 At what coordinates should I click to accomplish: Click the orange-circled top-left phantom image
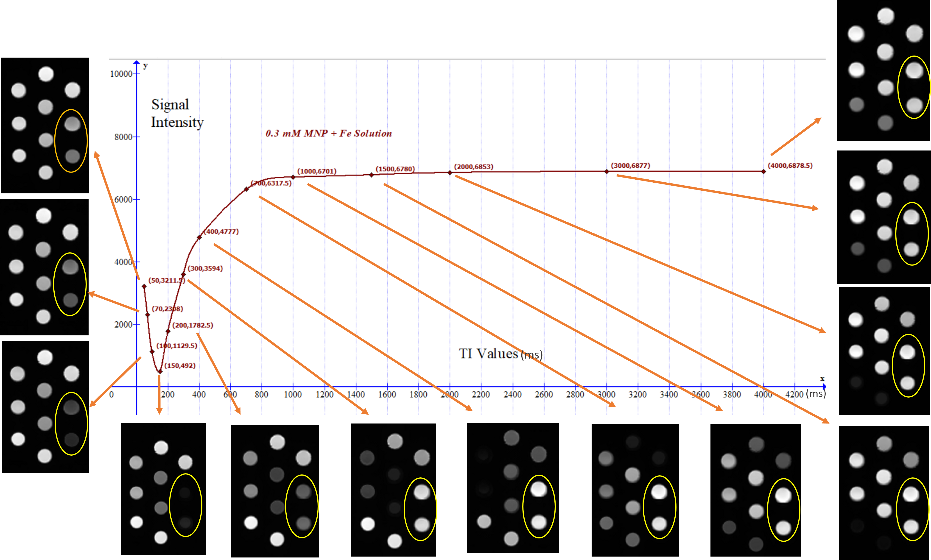pos(47,123)
